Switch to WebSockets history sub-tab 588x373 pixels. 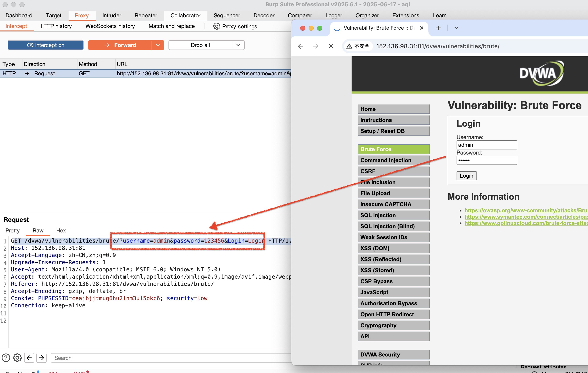(x=110, y=26)
